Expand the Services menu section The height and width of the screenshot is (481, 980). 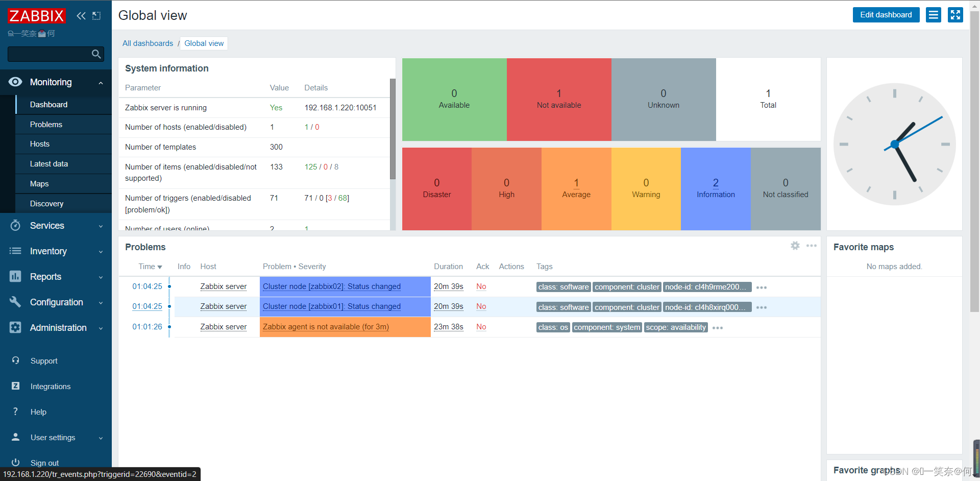(x=101, y=226)
